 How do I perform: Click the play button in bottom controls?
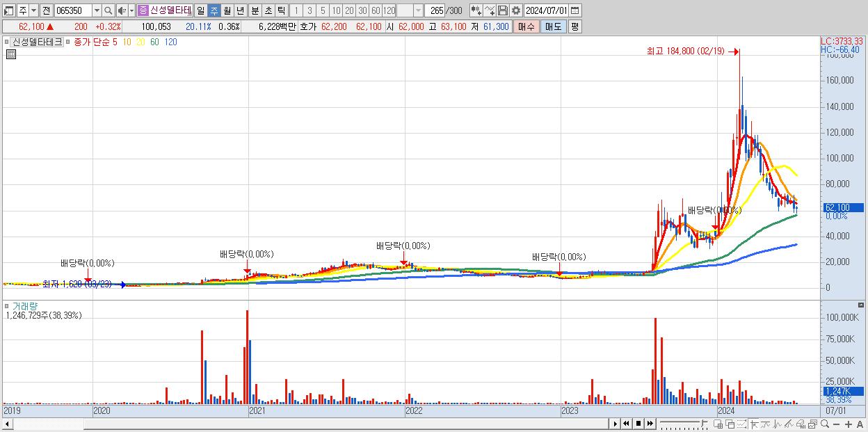click(x=616, y=424)
